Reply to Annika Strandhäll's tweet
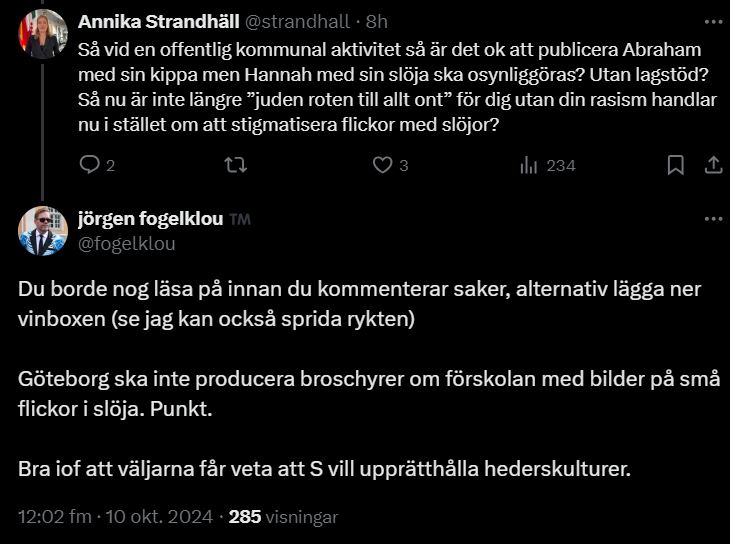Screen dimensions: 730x544 click(x=89, y=165)
